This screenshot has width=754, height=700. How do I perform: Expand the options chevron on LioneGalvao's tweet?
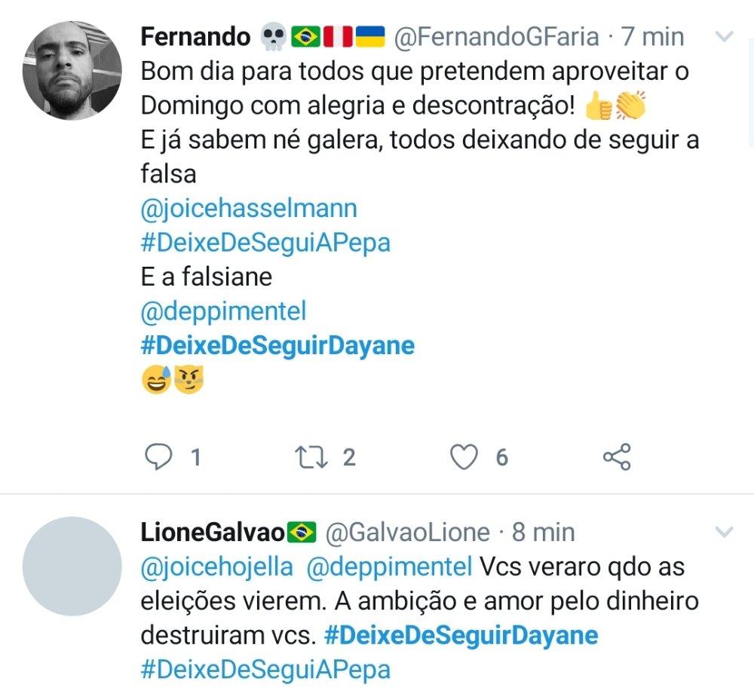[x=724, y=533]
